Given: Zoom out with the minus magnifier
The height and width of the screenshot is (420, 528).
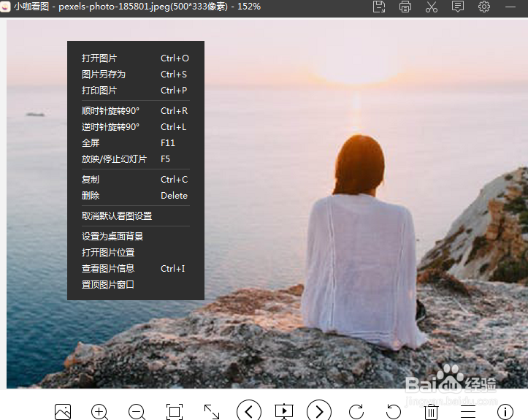Looking at the screenshot, I should [137, 411].
